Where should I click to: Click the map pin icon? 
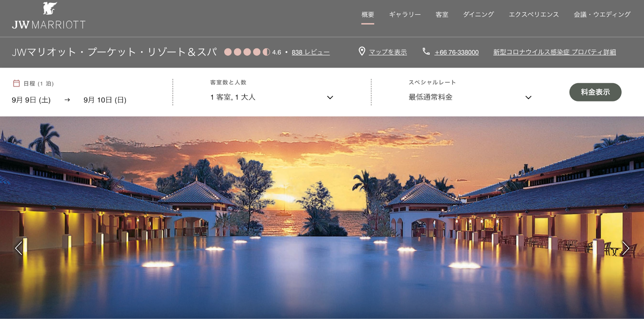[x=362, y=51]
